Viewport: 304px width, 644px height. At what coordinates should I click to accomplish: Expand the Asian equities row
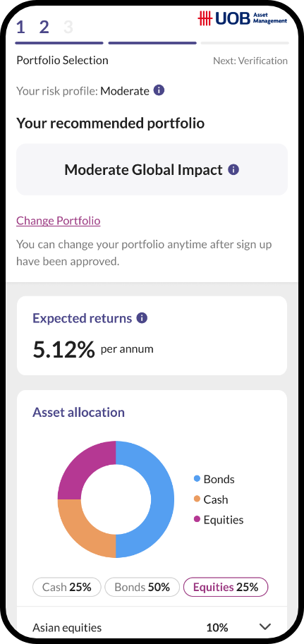(152, 627)
